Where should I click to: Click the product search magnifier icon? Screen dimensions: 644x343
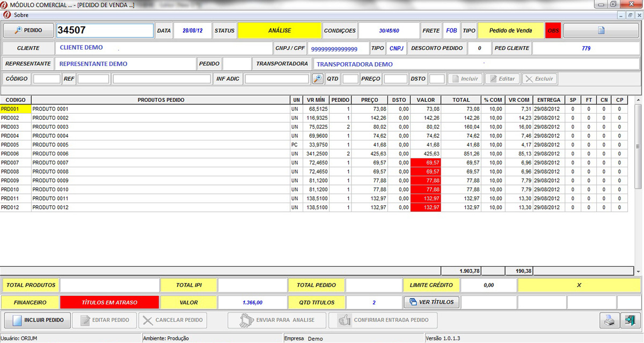coord(318,79)
